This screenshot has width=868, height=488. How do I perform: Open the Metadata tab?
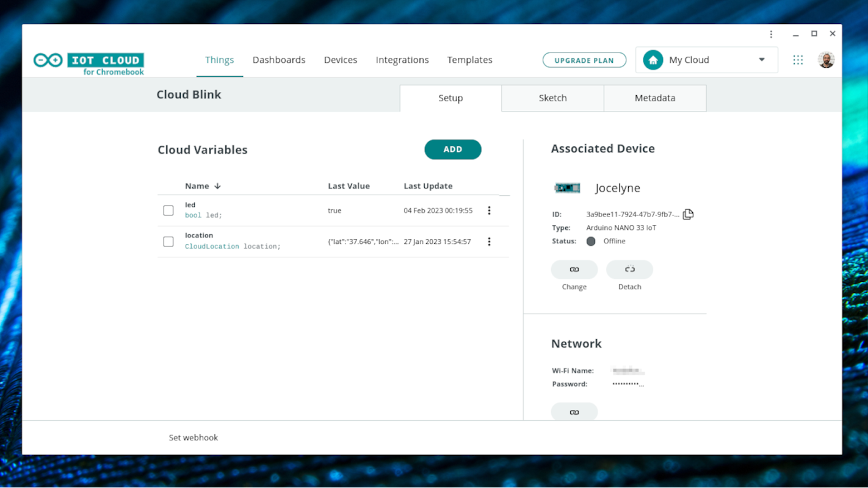click(655, 98)
